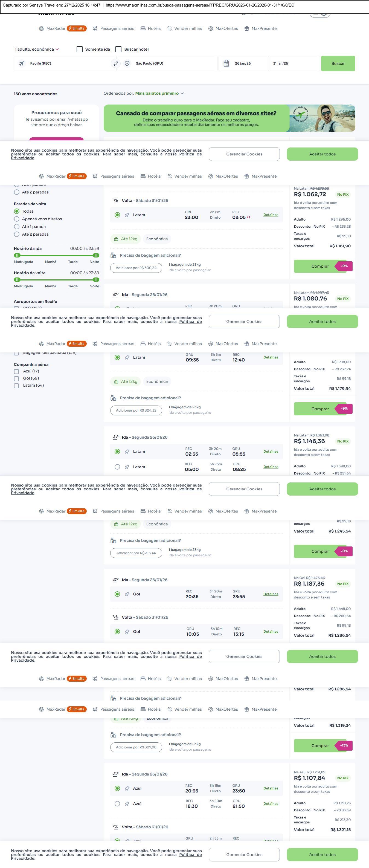Click the left handle of 'Horário da ida' slider
The image size is (369, 868).
pos(17,255)
